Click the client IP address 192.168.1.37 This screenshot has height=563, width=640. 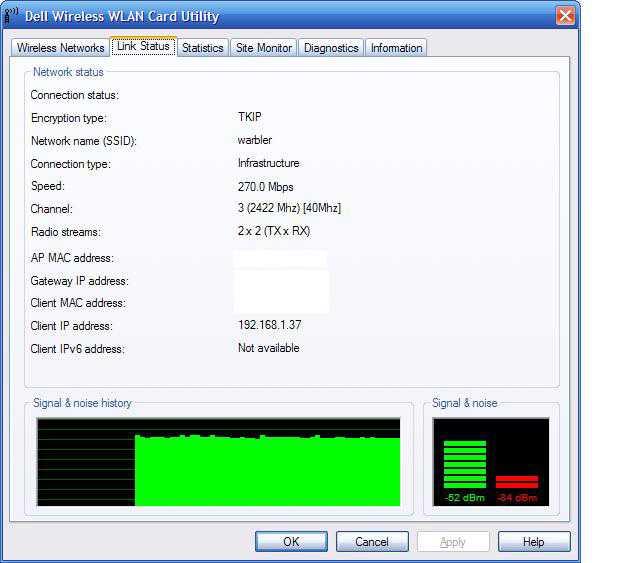(x=269, y=325)
